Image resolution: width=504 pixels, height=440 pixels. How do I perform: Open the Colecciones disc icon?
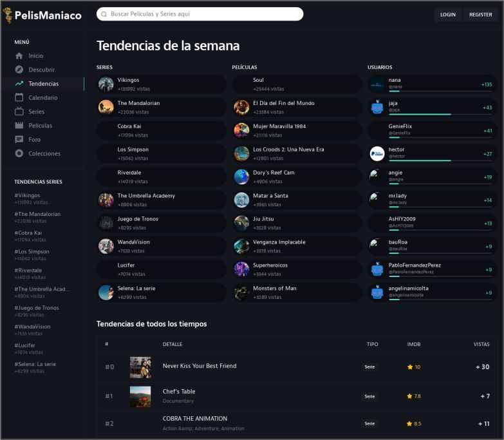[x=19, y=153]
